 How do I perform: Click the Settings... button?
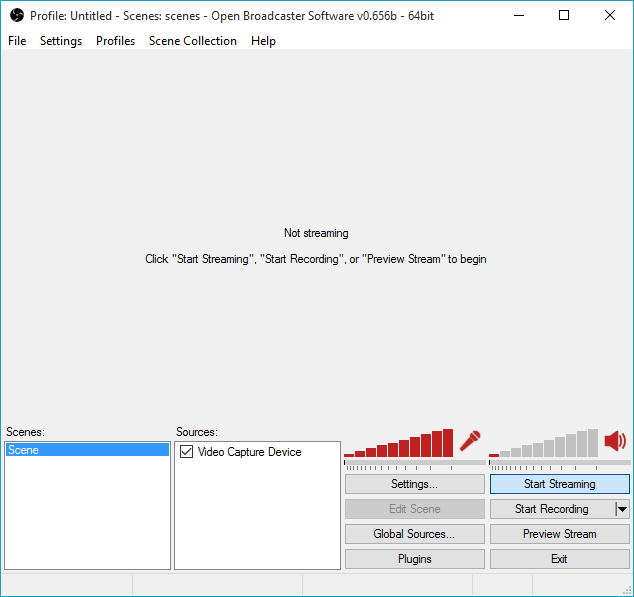tap(414, 484)
